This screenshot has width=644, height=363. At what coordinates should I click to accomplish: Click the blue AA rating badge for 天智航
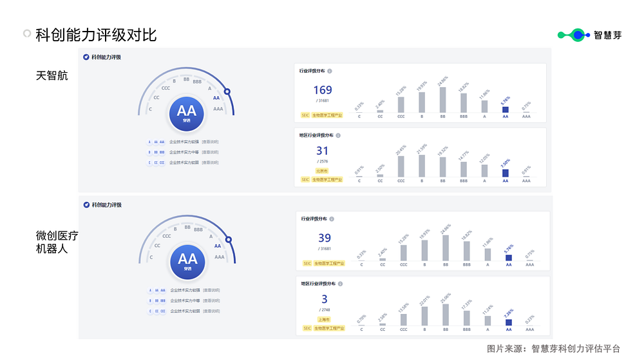(x=187, y=114)
